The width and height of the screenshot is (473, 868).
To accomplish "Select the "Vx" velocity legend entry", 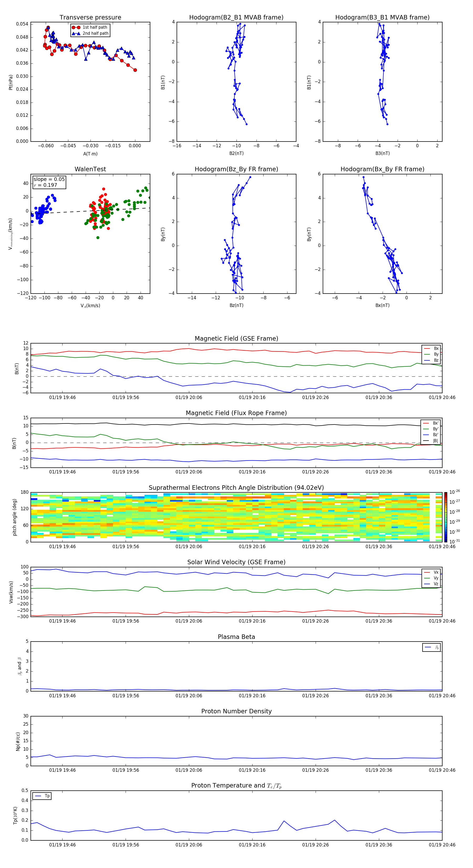I will point(431,572).
